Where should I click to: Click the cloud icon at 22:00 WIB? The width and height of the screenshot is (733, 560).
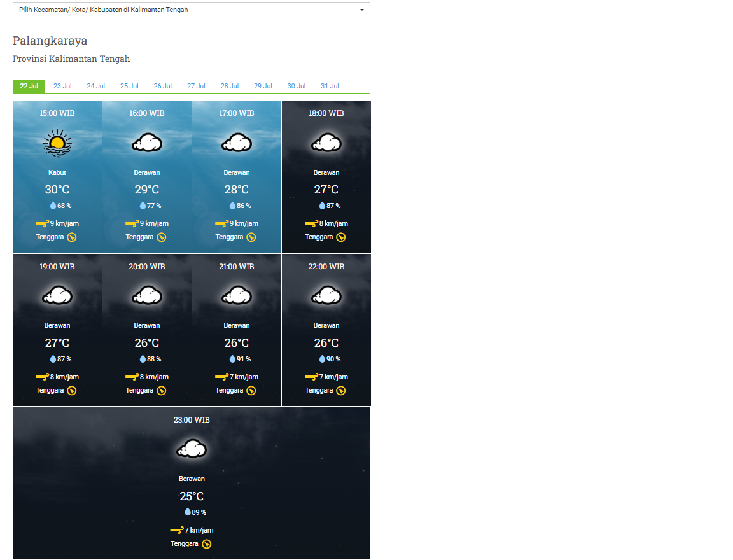pos(326,295)
